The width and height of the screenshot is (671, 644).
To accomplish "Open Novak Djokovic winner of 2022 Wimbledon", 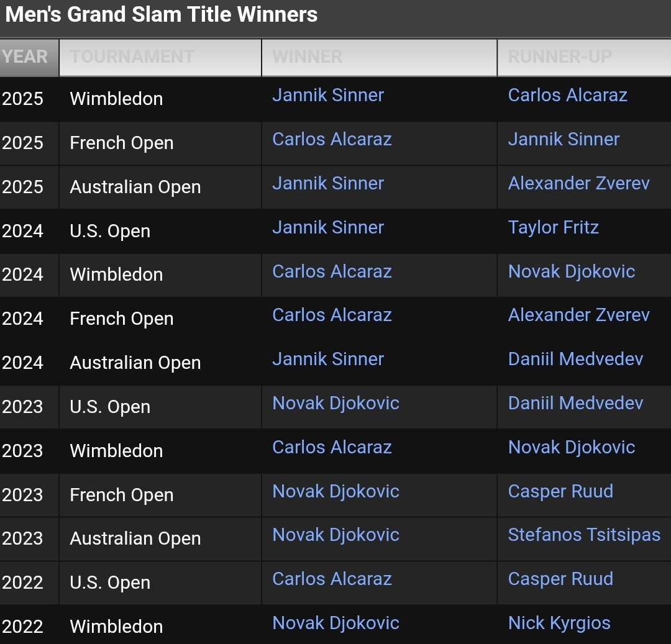I will pyautogui.click(x=335, y=623).
